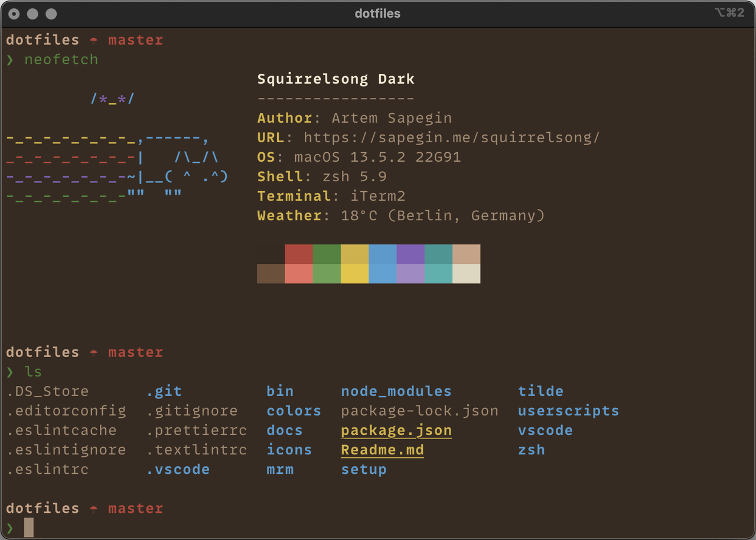The image size is (756, 540).
Task: Click the .eslintcache file name
Action: 61,430
